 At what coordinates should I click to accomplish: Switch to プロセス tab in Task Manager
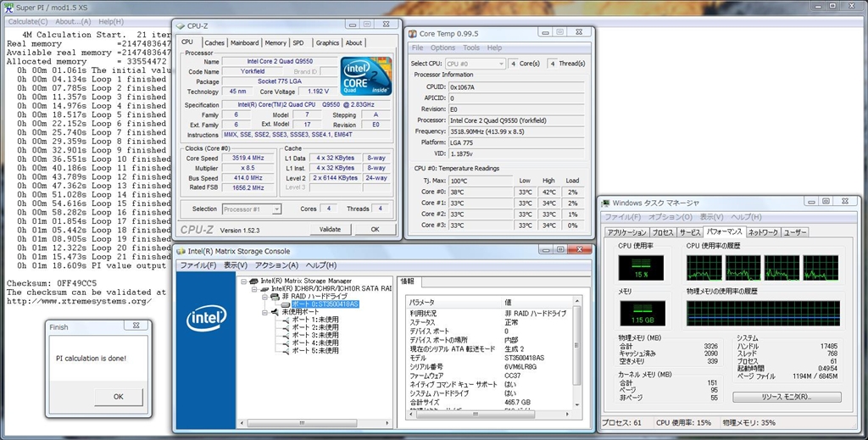point(663,232)
